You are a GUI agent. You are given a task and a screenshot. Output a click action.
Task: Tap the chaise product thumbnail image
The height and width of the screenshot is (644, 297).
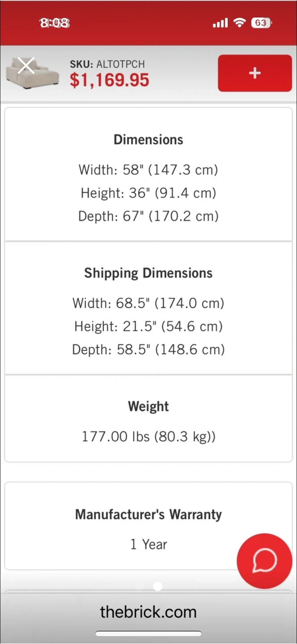(x=33, y=74)
